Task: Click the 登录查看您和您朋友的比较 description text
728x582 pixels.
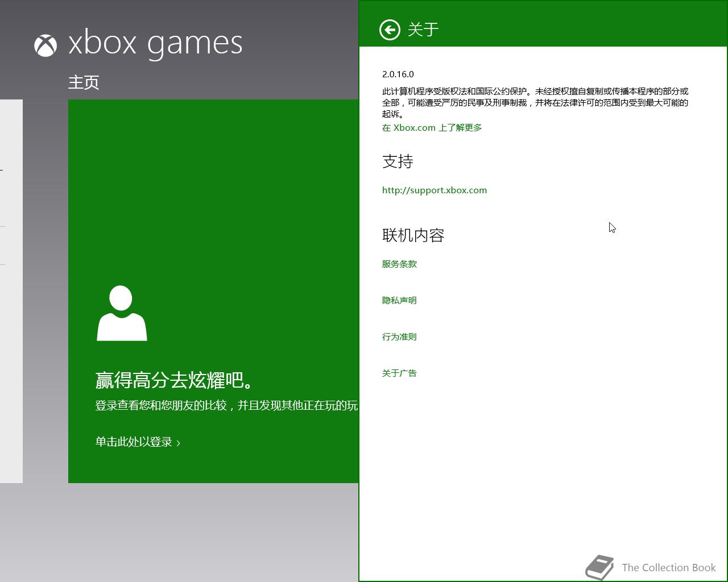Action: (x=227, y=405)
